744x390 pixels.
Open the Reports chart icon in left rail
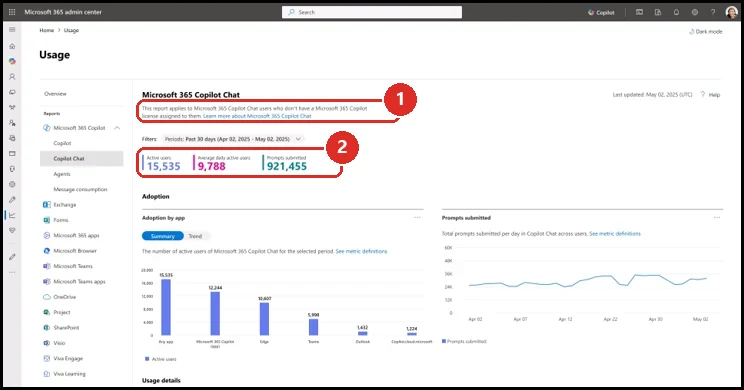click(x=12, y=215)
